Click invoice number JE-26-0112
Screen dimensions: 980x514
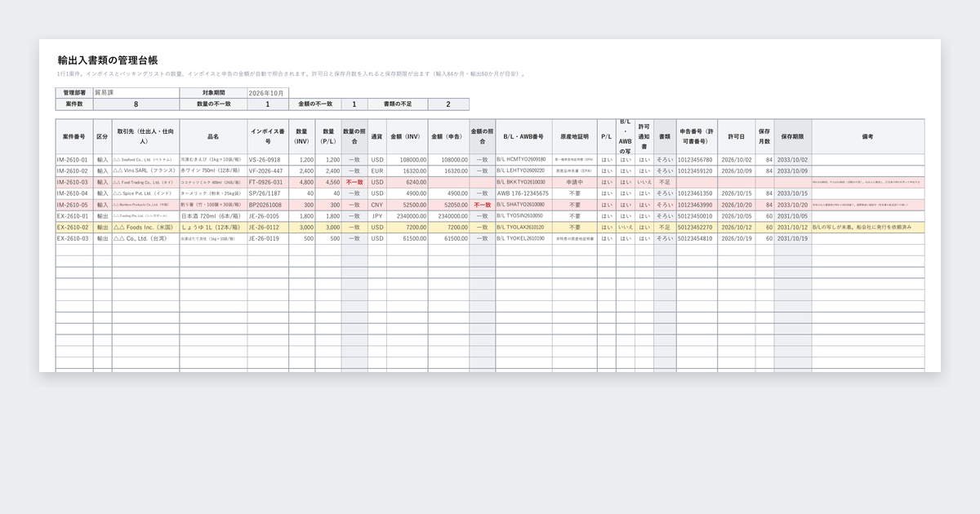[268, 228]
